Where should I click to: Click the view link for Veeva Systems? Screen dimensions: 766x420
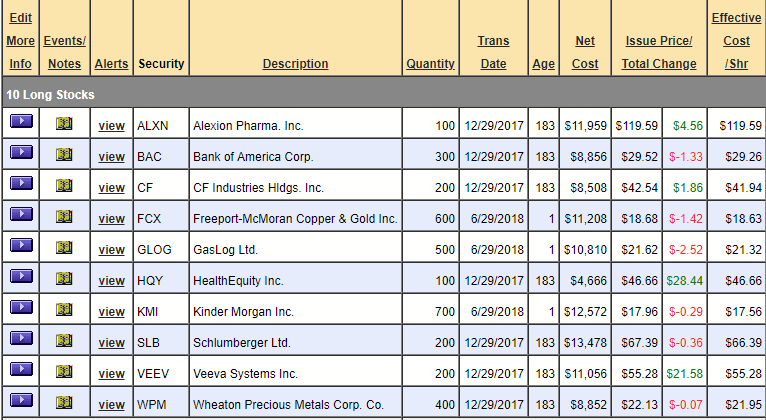point(111,374)
